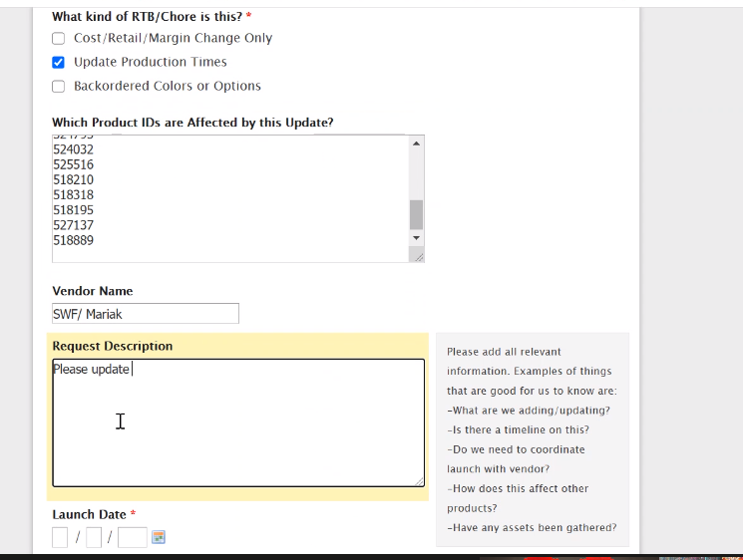Viewport: 743px width, 560px height.
Task: Click the Request Description resize grip corner
Action: coord(419,481)
